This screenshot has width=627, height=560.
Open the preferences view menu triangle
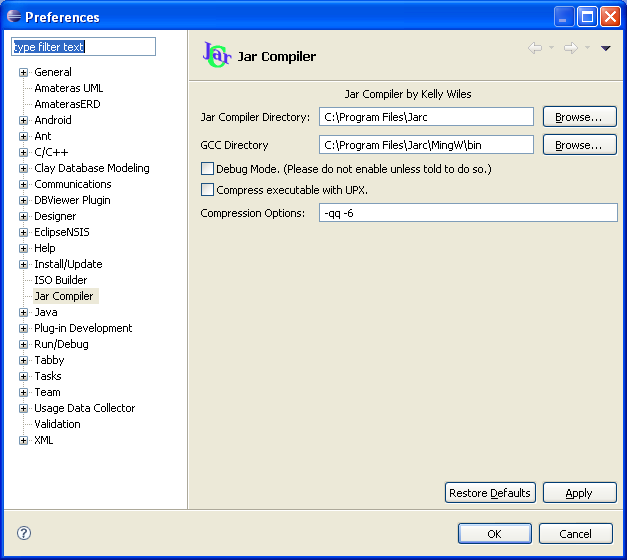605,48
